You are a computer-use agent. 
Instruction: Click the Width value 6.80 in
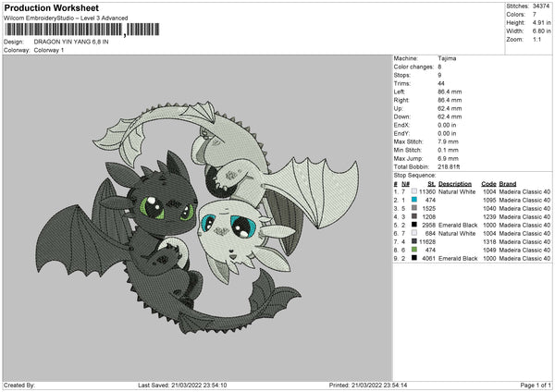click(541, 31)
